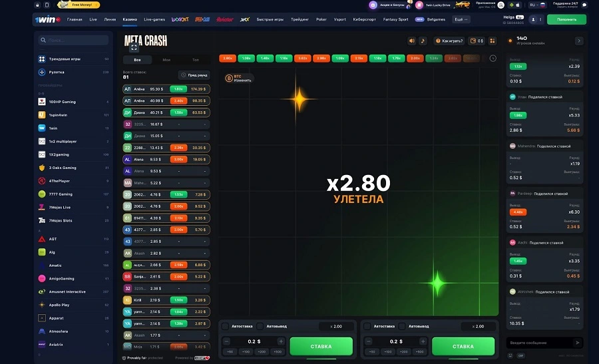
Task: Mute sound with the speaker icon
Action: click(x=412, y=41)
